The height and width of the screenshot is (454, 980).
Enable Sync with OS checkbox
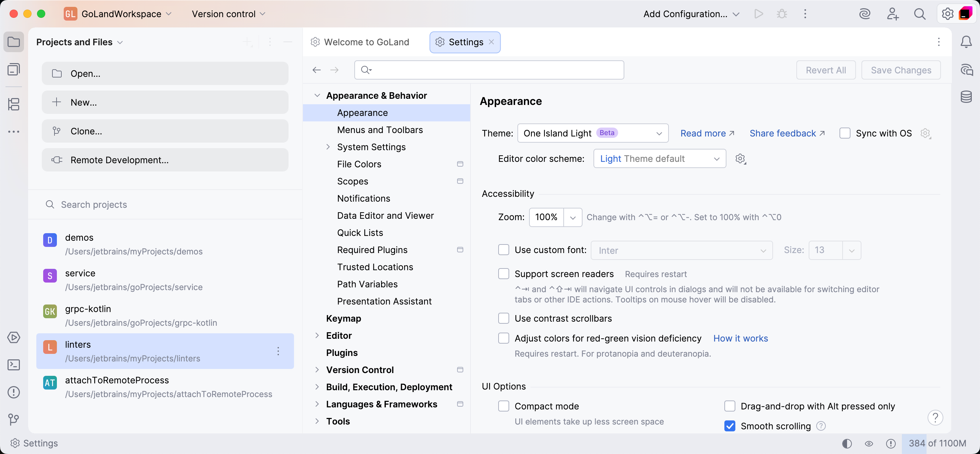click(x=845, y=133)
